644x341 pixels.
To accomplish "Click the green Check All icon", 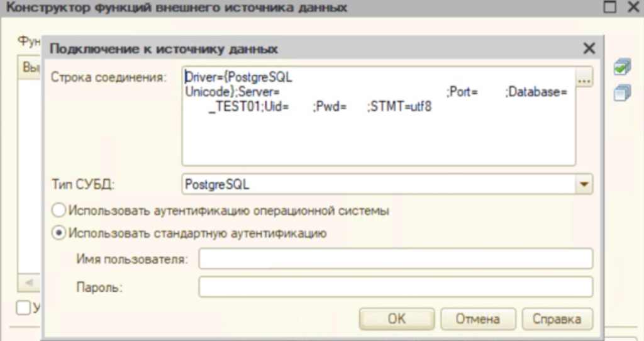I will pos(621,68).
